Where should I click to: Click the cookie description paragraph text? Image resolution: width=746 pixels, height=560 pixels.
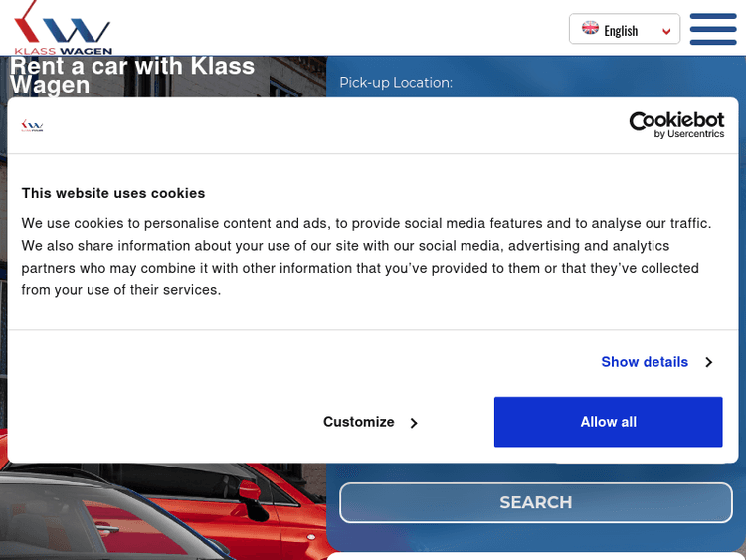367,257
